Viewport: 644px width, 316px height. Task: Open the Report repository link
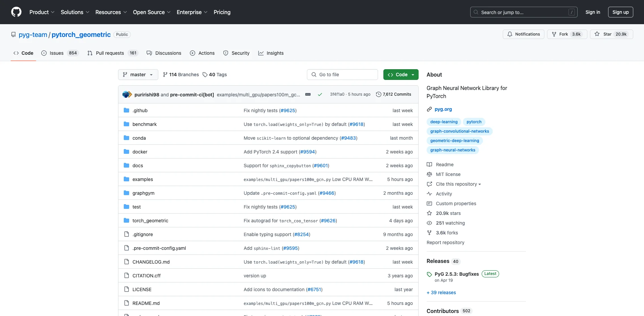(445, 242)
